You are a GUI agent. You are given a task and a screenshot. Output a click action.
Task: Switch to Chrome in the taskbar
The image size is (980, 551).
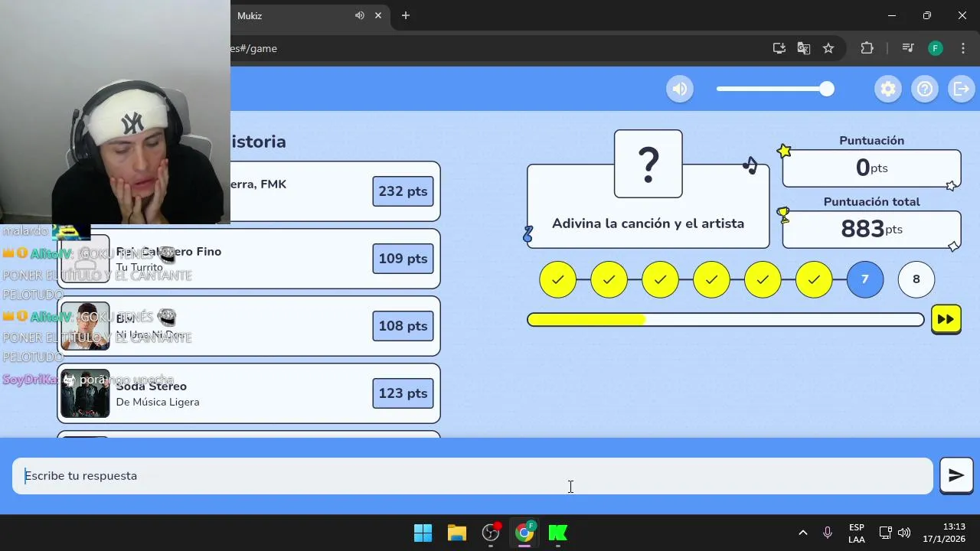pyautogui.click(x=524, y=533)
